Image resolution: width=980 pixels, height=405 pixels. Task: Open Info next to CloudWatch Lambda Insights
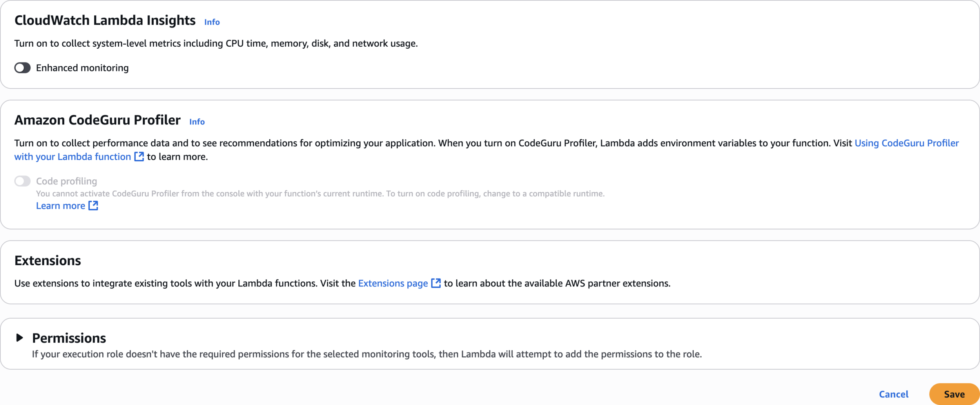coord(212,22)
